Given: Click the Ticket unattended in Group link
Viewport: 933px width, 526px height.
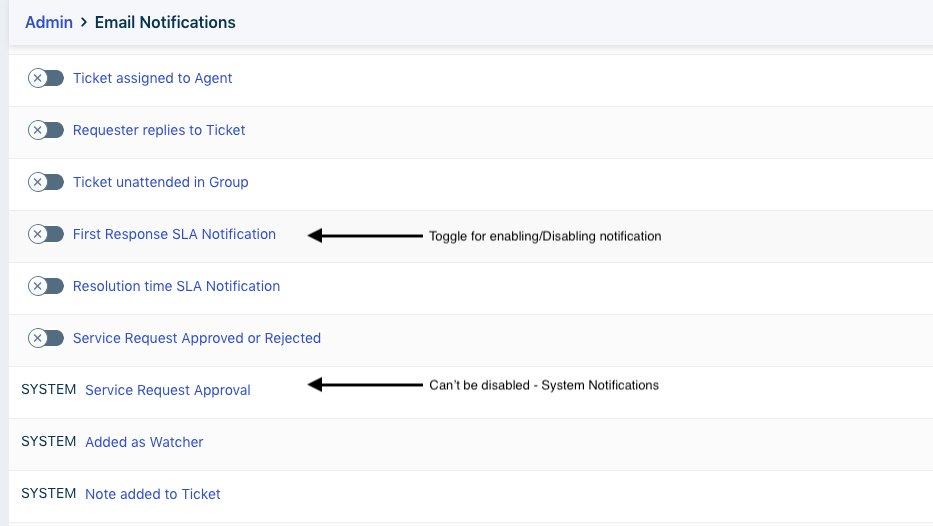Looking at the screenshot, I should tap(160, 182).
